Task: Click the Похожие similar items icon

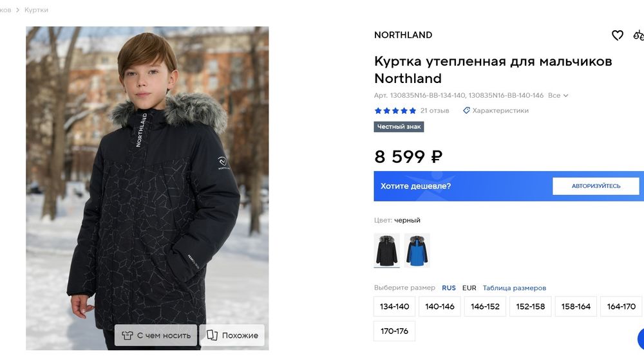Action: 211,335
